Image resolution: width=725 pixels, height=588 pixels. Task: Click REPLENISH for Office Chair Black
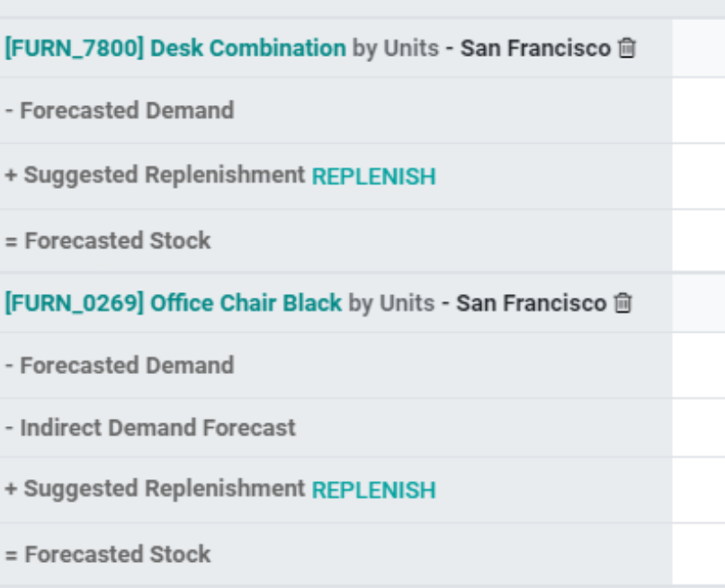(373, 491)
